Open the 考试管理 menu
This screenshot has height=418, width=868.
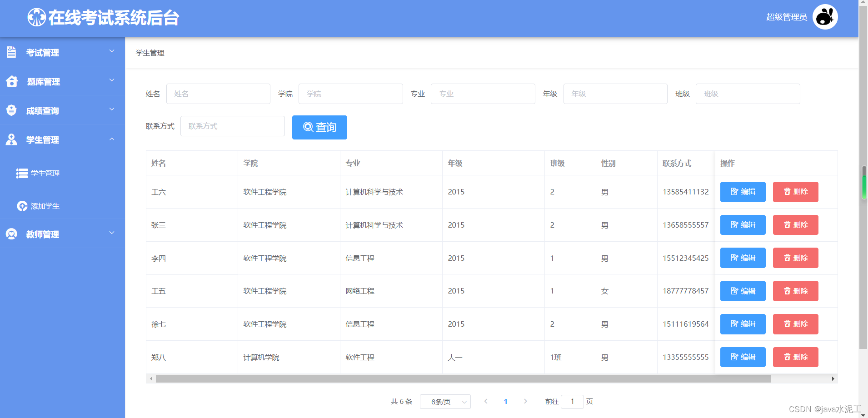62,52
